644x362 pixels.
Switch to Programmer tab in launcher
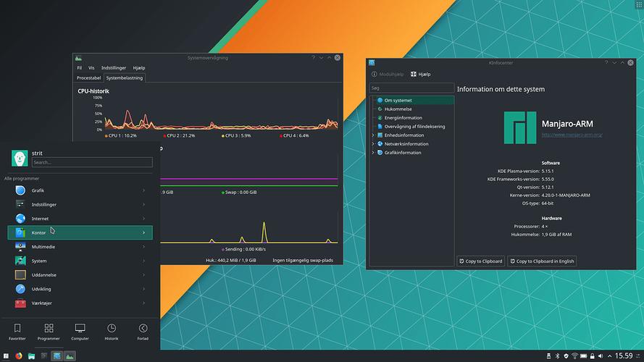(x=49, y=332)
